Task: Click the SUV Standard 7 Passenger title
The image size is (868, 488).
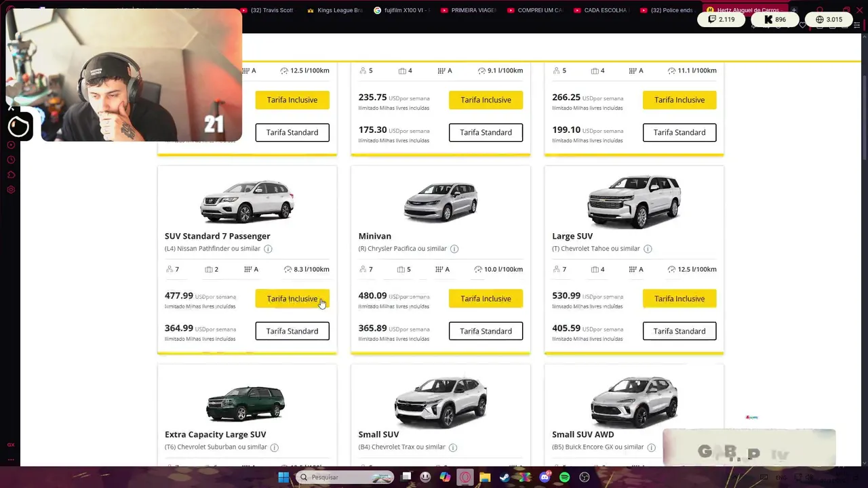Action: [218, 236]
